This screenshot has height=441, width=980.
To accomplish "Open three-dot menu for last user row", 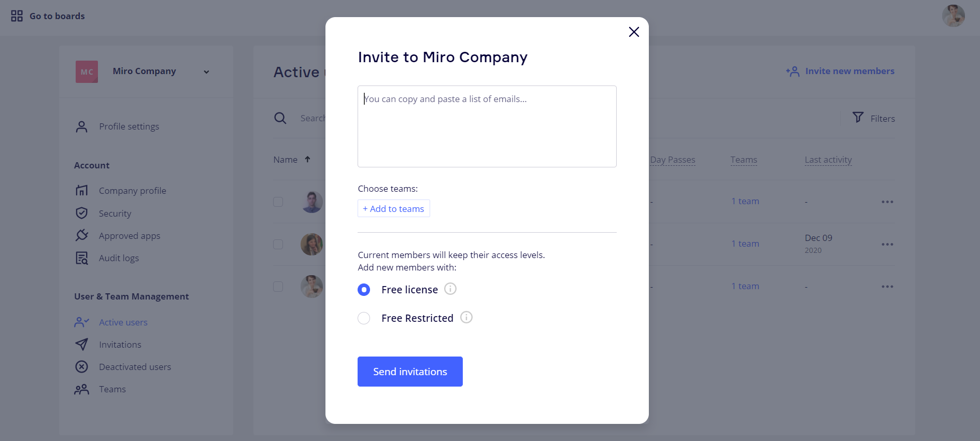I will 887,287.
